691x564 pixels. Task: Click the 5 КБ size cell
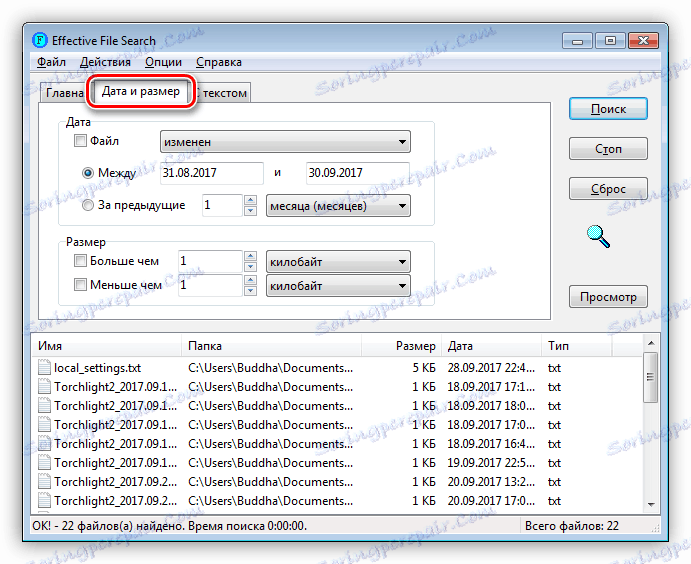pyautogui.click(x=424, y=368)
